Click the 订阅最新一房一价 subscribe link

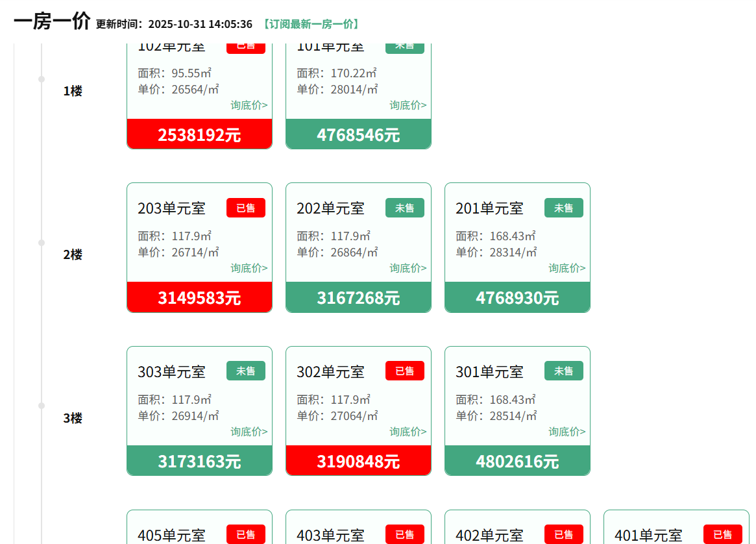click(x=311, y=24)
